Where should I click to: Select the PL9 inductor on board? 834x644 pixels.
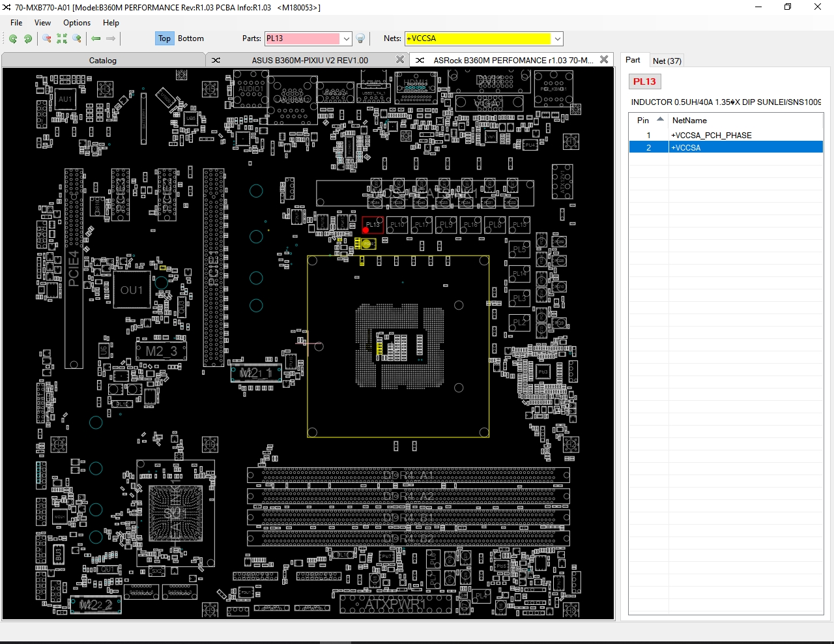(446, 225)
